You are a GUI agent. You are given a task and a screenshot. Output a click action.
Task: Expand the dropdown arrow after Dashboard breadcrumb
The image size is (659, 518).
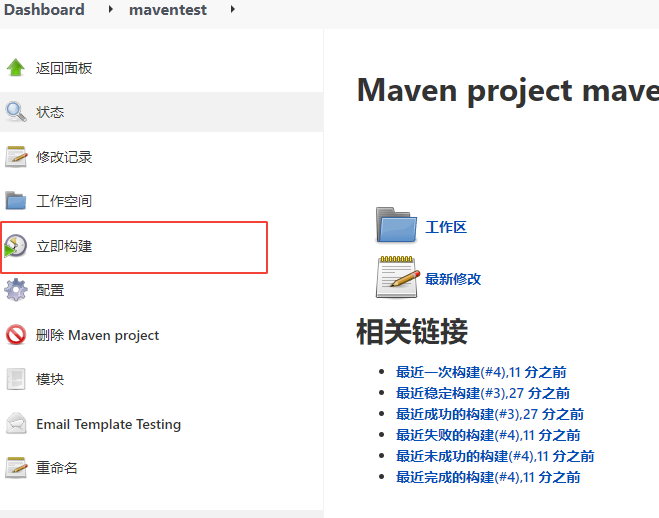[x=110, y=9]
